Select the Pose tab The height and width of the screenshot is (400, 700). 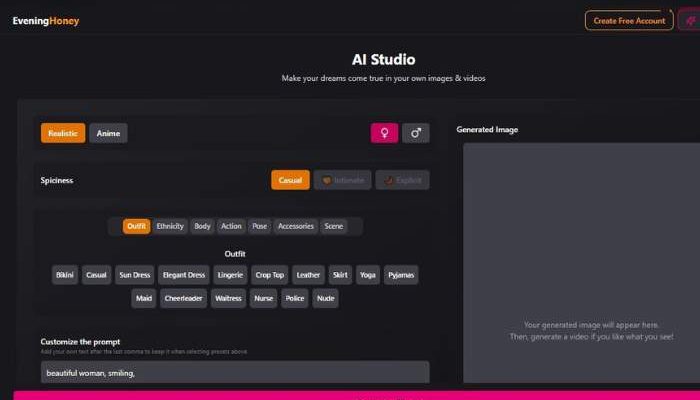260,226
